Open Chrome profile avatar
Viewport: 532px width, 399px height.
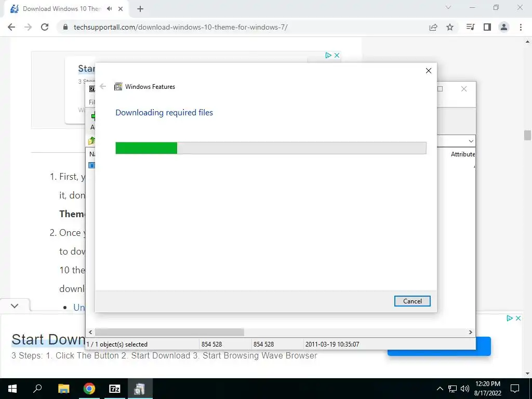pos(504,27)
